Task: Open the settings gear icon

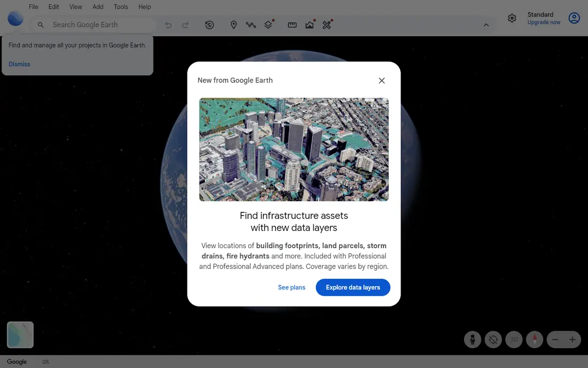Action: [512, 18]
